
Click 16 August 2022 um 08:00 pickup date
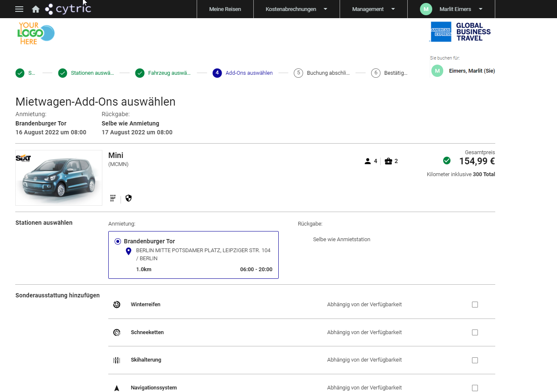tap(51, 132)
